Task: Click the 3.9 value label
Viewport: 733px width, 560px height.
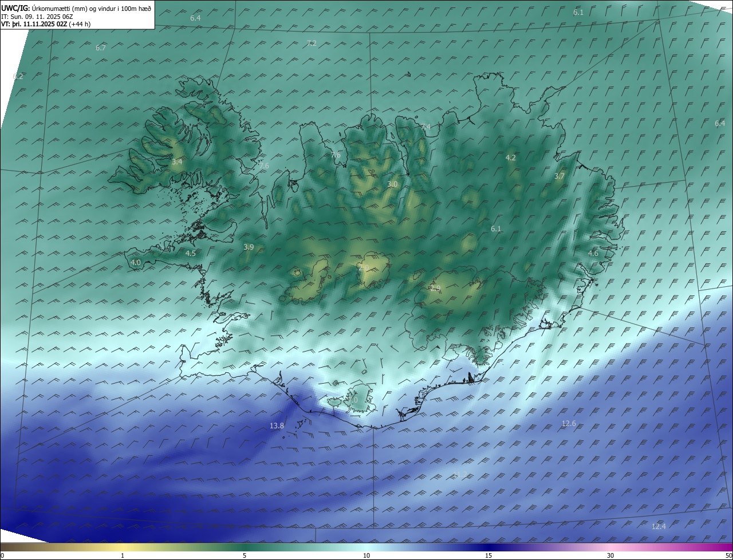Action: (249, 247)
